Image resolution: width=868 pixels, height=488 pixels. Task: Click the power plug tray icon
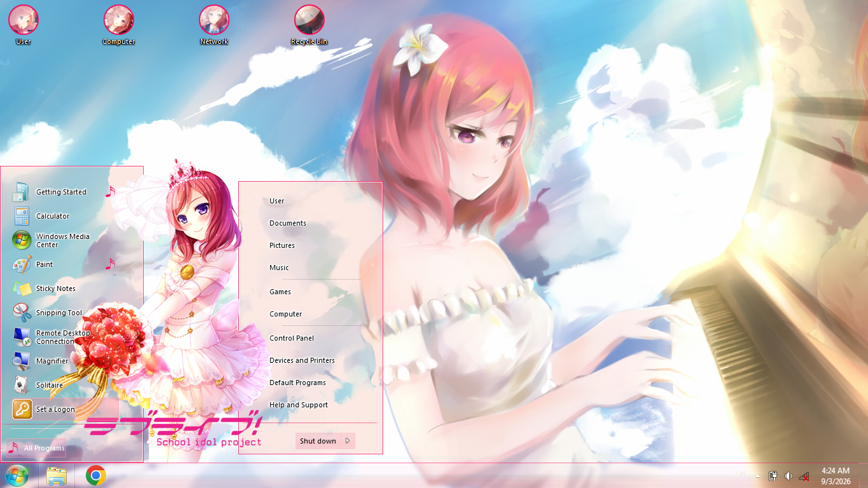click(773, 476)
